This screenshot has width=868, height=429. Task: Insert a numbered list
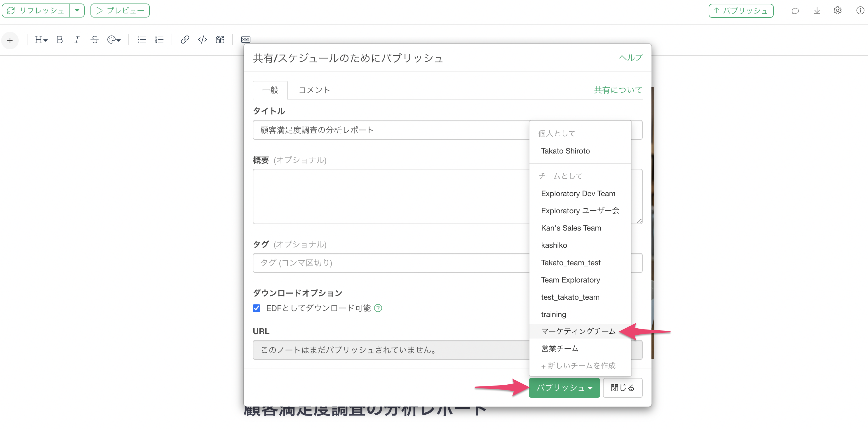(x=159, y=40)
